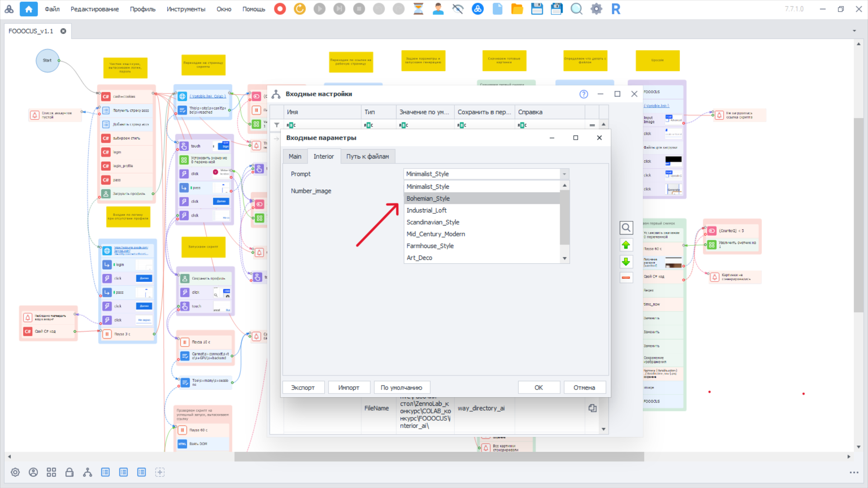Viewport: 868px width, 488px height.
Task: Click the dropdown list scroll-down arrow
Action: pyautogui.click(x=565, y=258)
